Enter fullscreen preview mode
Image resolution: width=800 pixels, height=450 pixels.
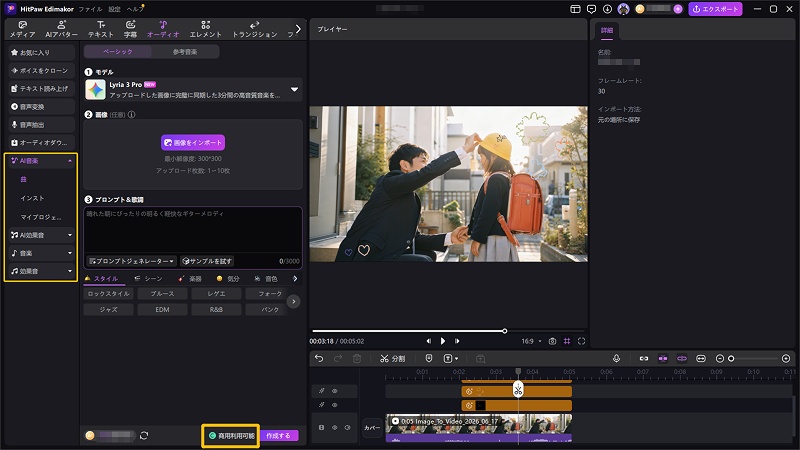click(x=581, y=341)
